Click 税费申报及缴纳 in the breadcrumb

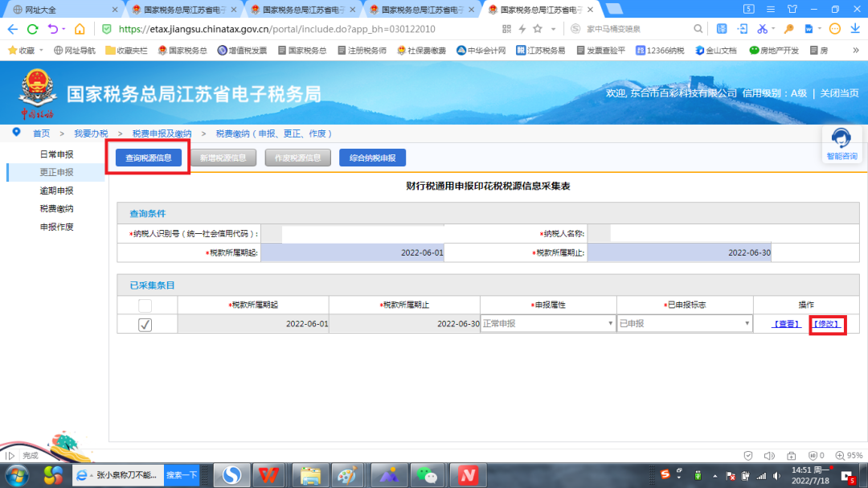tap(162, 133)
